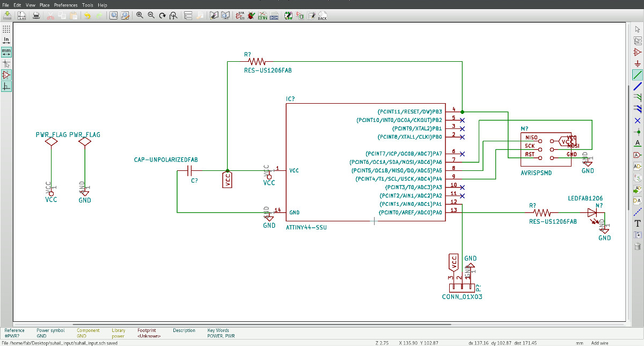Click the Generate netlist icon
Image resolution: width=644 pixels, height=346 pixels.
pos(262,16)
